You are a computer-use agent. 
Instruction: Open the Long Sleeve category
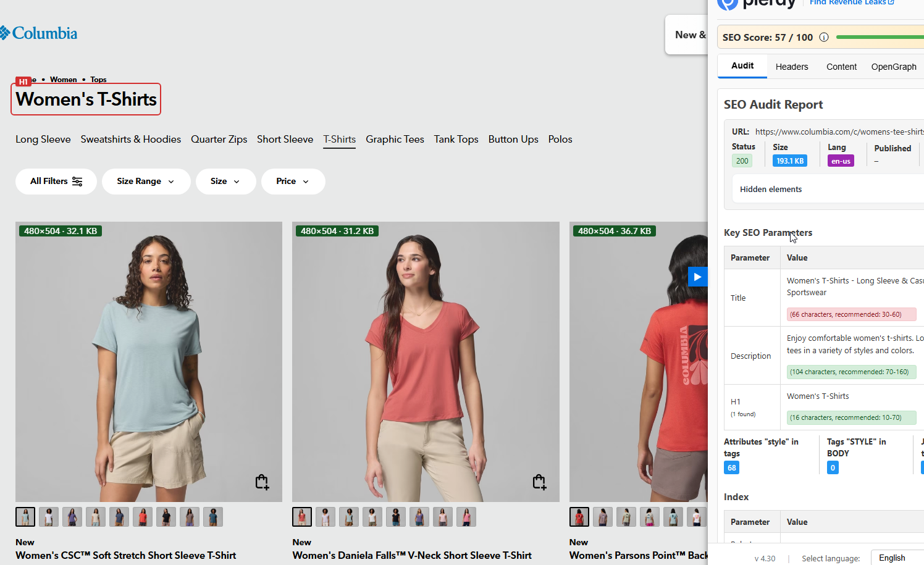click(43, 140)
